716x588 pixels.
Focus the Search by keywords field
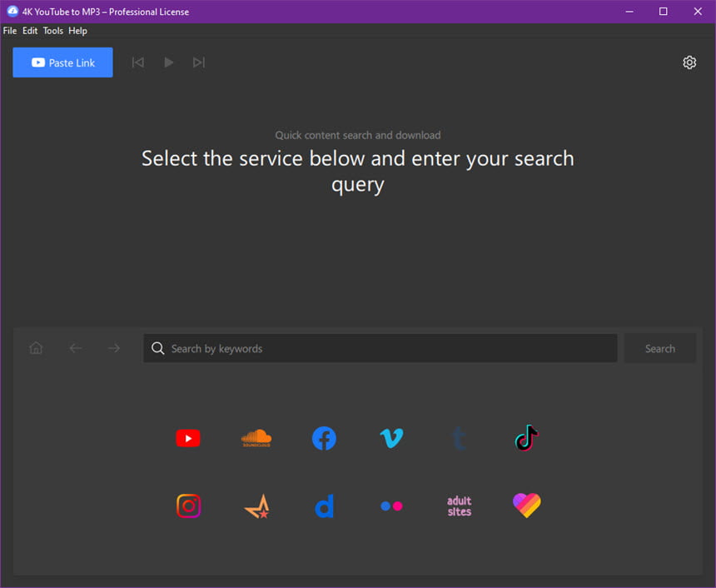[380, 348]
